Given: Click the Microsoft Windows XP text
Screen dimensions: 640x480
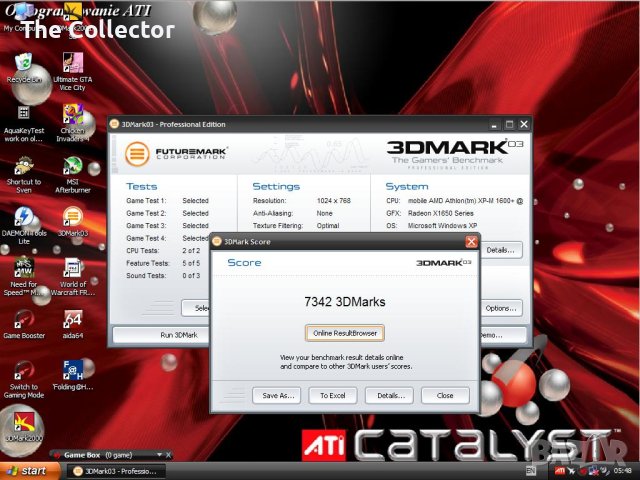Looking at the screenshot, I should [x=442, y=226].
